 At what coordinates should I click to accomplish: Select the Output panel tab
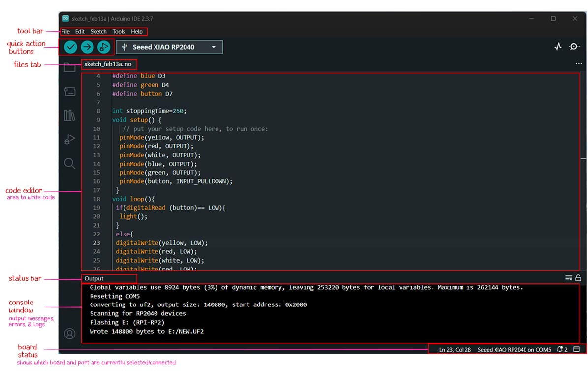[94, 279]
